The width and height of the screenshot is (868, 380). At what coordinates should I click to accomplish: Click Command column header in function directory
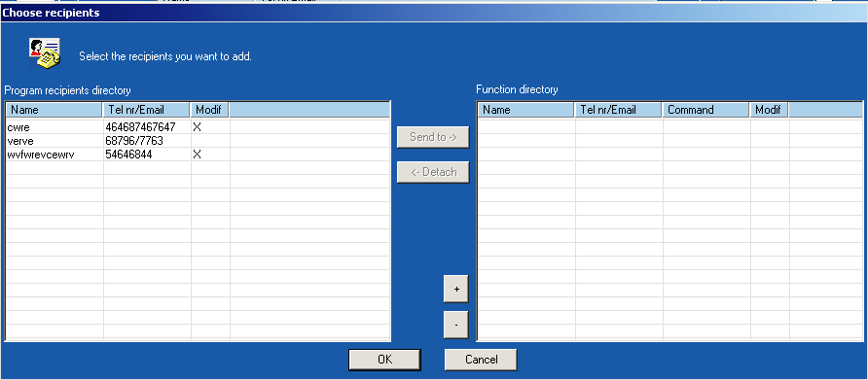click(705, 110)
